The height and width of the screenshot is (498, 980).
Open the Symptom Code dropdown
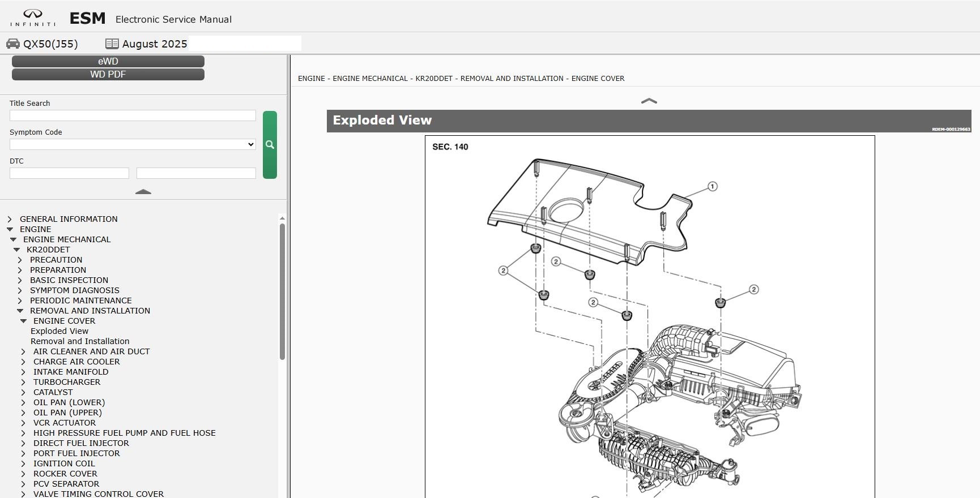point(133,144)
